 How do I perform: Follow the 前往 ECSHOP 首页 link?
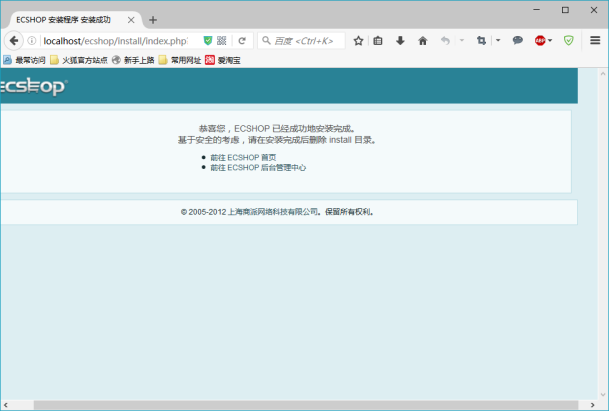pos(243,157)
